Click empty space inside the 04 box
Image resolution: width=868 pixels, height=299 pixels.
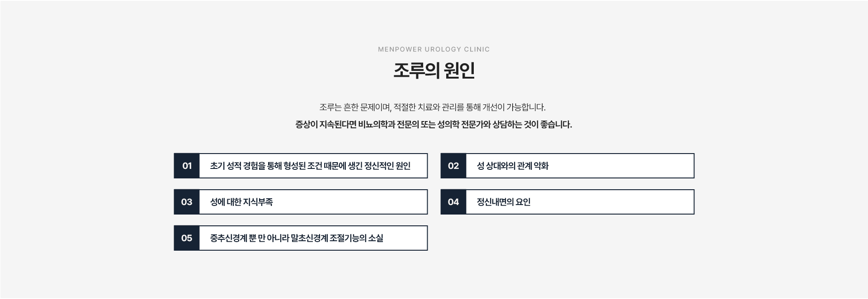(615, 202)
